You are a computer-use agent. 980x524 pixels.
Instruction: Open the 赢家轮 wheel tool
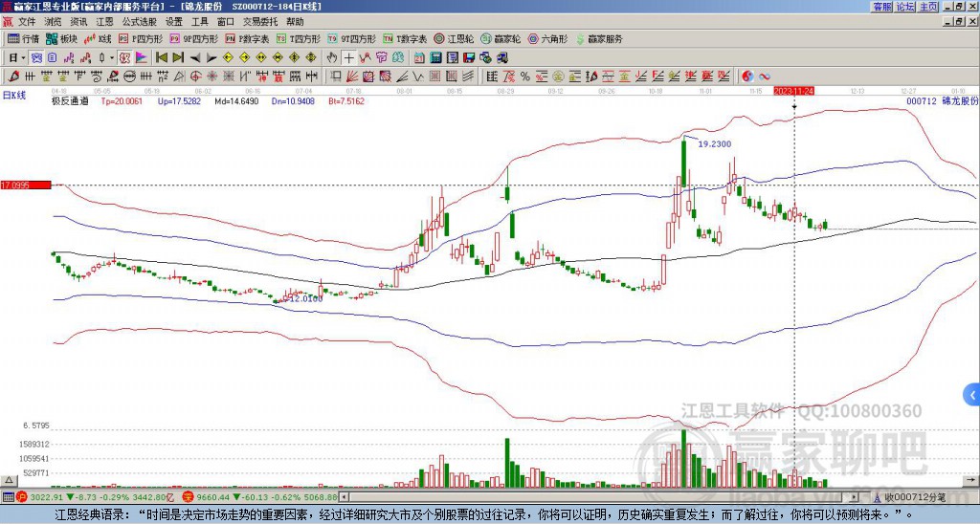pos(501,38)
